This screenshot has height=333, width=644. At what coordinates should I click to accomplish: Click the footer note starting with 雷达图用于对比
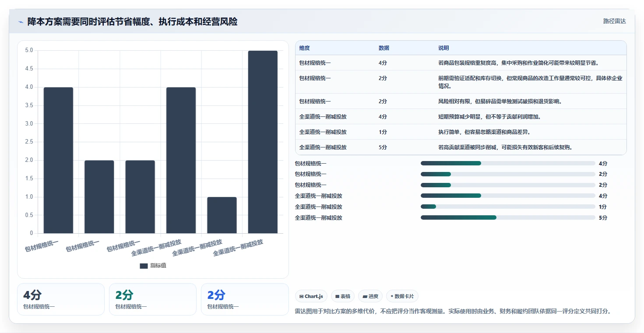point(453,312)
